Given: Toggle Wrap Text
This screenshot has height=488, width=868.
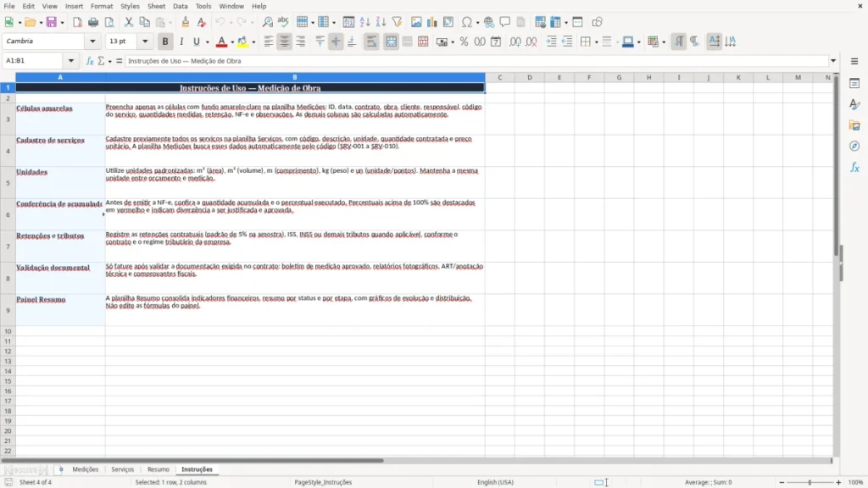Looking at the screenshot, I should [371, 42].
